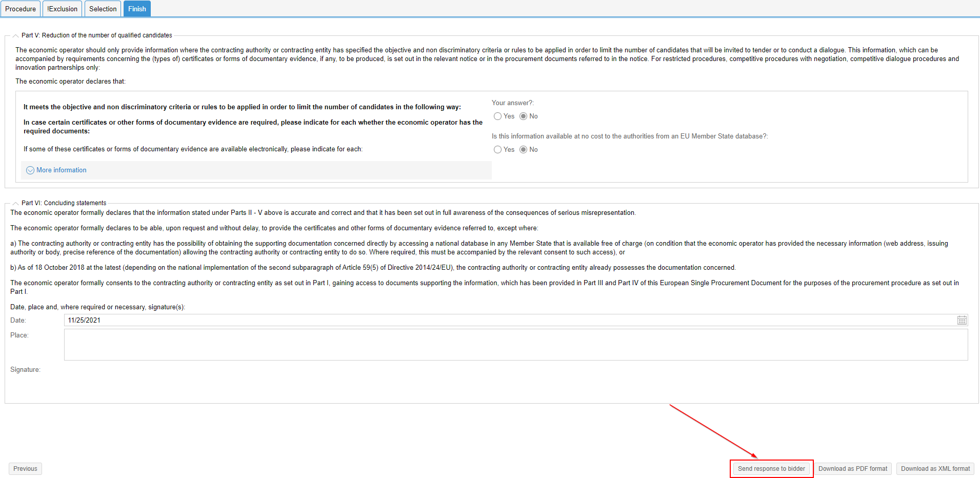Screen dimensions: 980x478
Task: Go back with the Previous button
Action: (x=25, y=469)
